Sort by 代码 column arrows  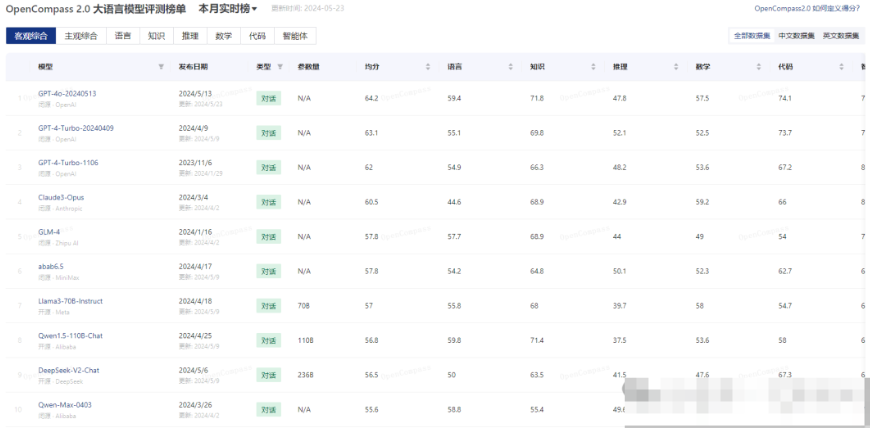pyautogui.click(x=841, y=67)
